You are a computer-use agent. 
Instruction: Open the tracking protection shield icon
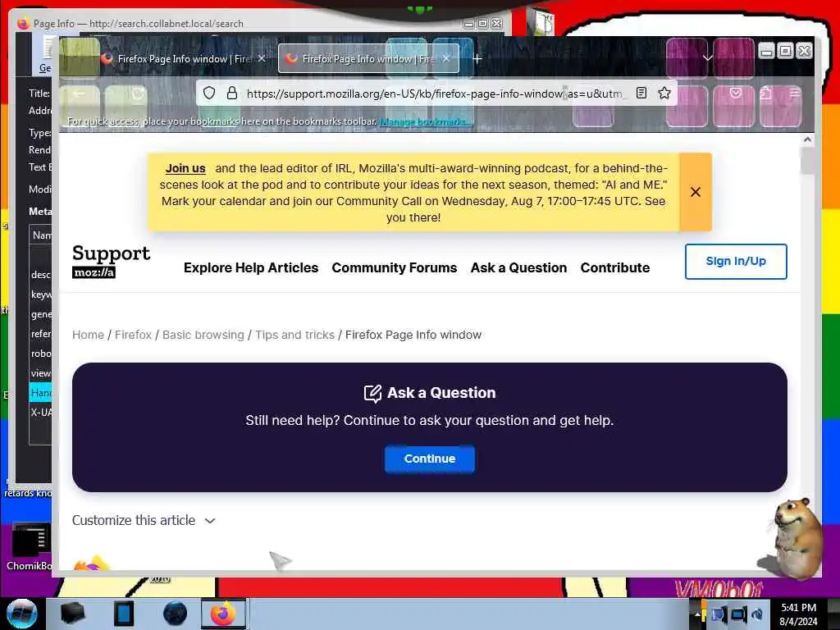[x=209, y=94]
